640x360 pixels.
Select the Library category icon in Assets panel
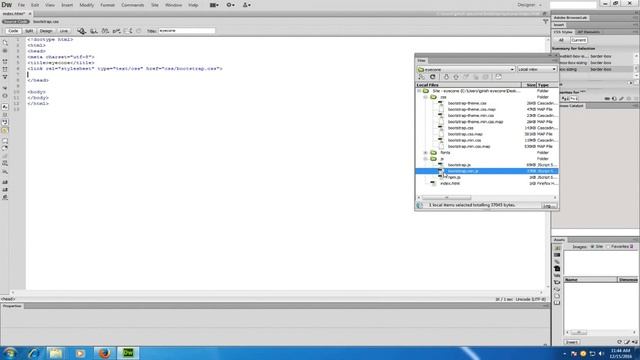tap(557, 303)
